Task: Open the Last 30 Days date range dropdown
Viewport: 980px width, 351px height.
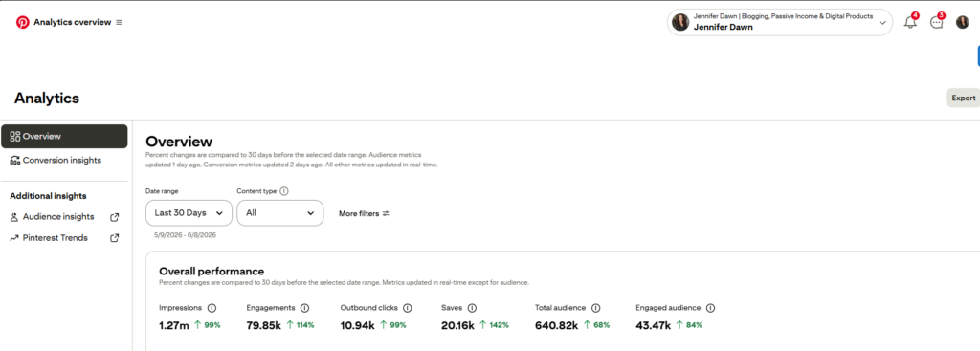Action: [x=189, y=213]
